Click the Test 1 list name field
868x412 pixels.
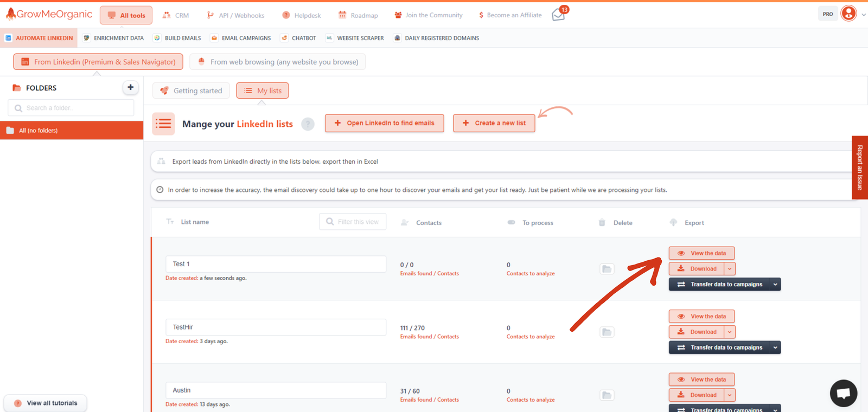[x=276, y=264]
